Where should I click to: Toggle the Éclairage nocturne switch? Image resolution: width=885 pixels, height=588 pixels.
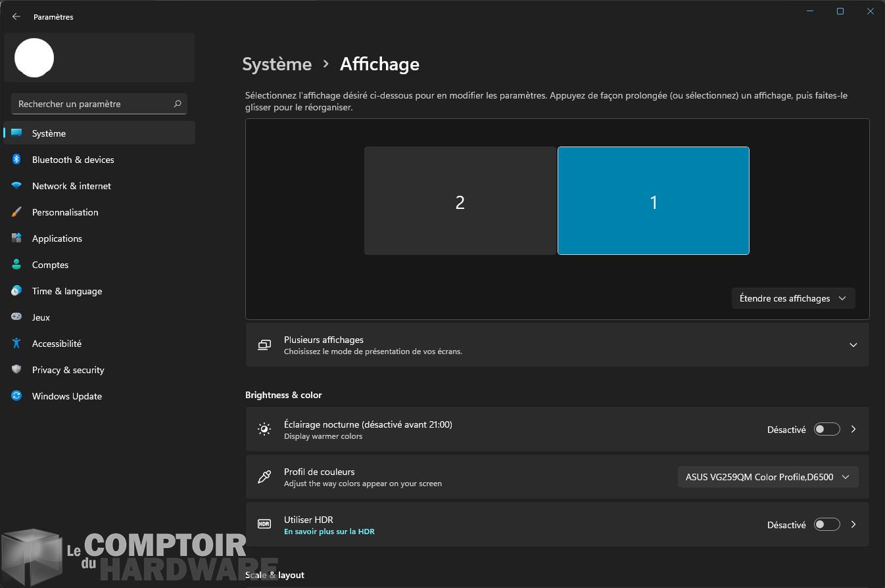[x=826, y=430]
